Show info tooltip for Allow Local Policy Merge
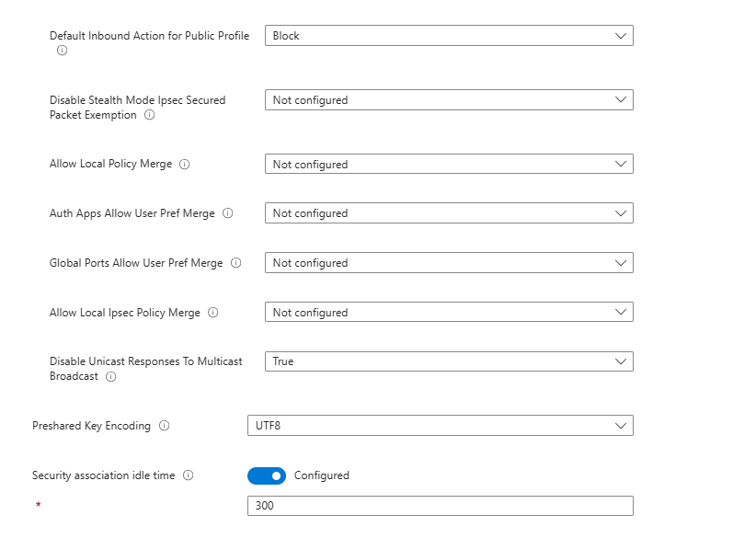The height and width of the screenshot is (538, 756). [184, 165]
